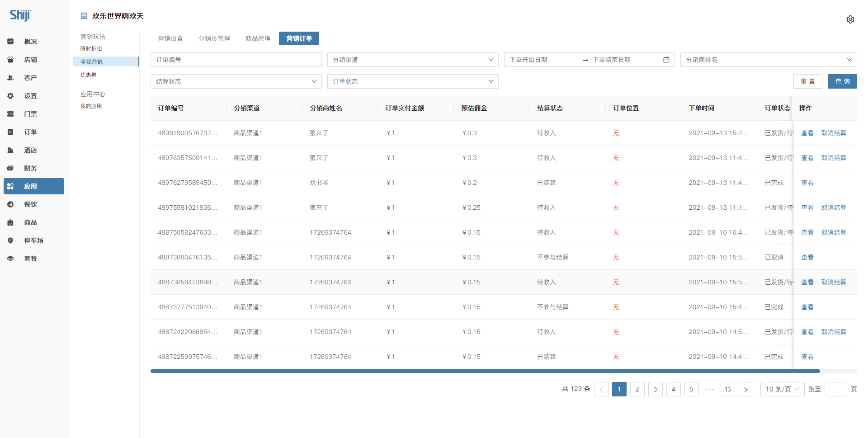Click 已结算 status for order 48976279589459
Screen dimensions: 868x438
pyautogui.click(x=547, y=183)
